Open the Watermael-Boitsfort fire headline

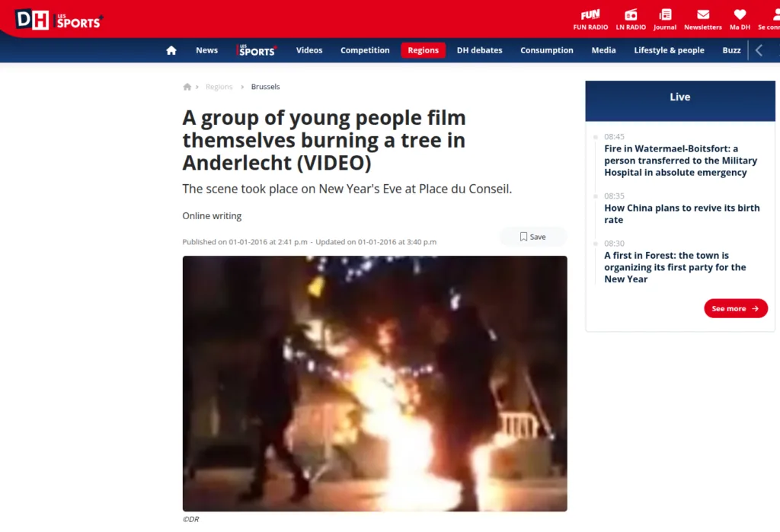pyautogui.click(x=680, y=161)
